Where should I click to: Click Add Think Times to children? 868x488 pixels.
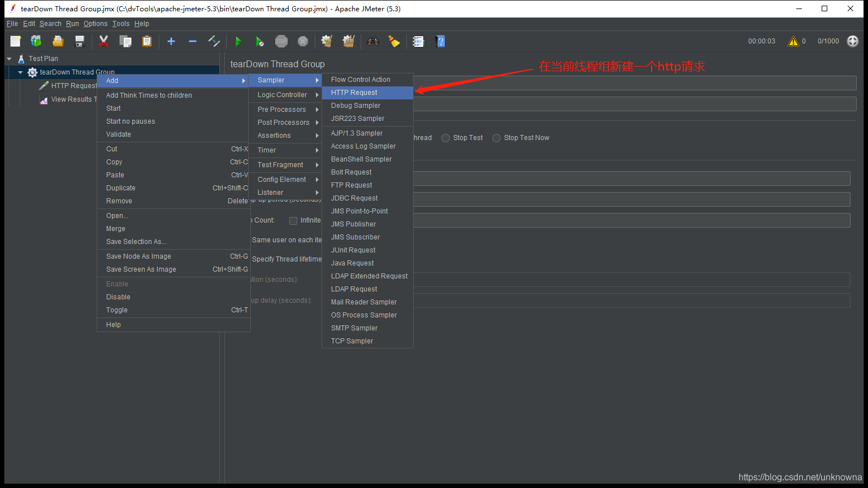point(173,95)
